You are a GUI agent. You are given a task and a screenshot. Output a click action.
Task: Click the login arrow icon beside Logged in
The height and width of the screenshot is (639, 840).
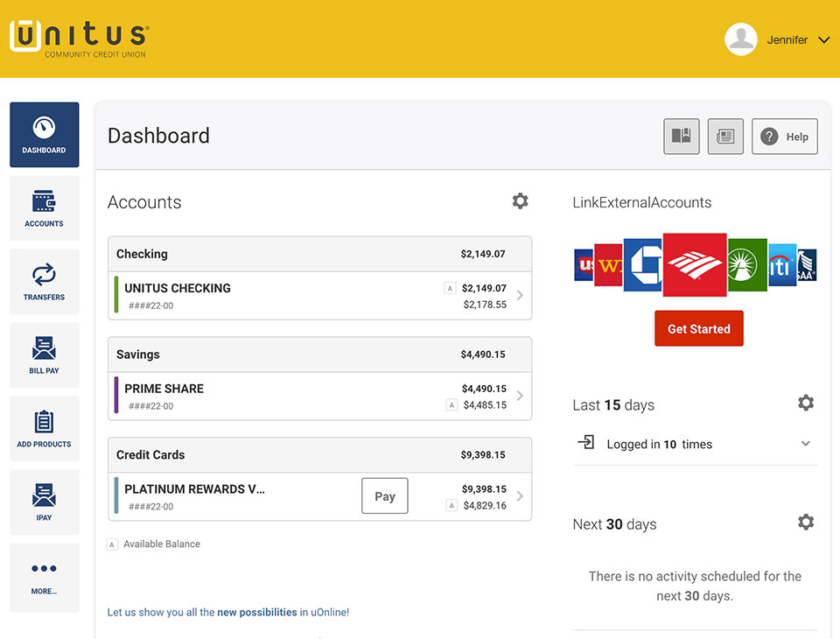pyautogui.click(x=586, y=442)
